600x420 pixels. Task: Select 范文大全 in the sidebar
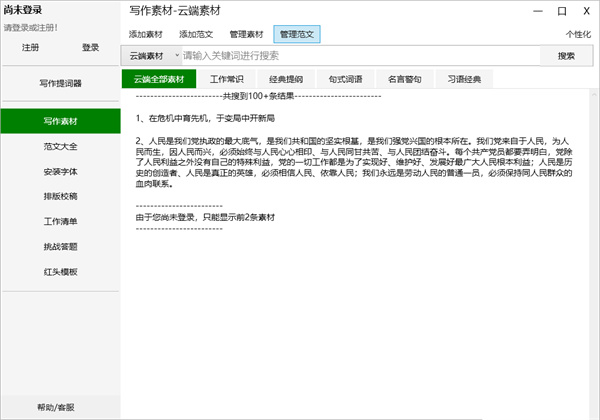60,146
